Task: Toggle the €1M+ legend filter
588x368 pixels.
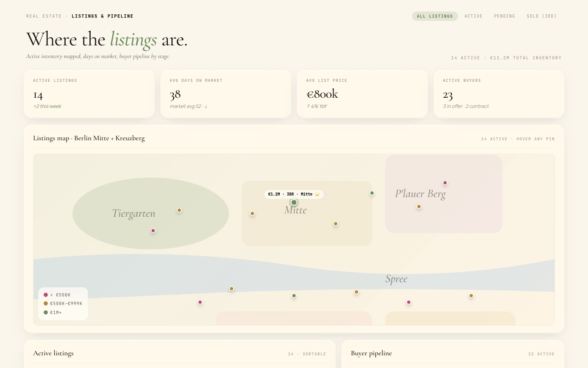Action: pyautogui.click(x=53, y=312)
